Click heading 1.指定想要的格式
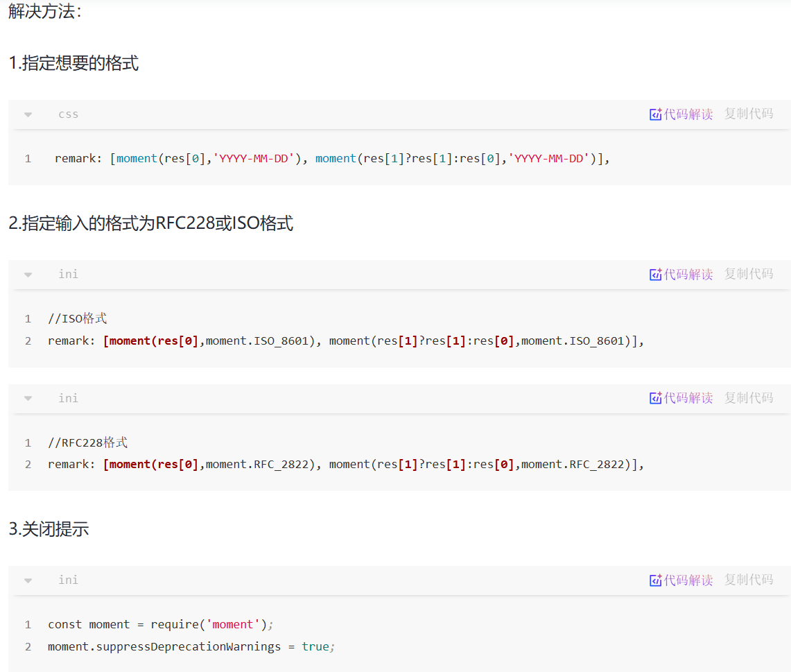This screenshot has height=672, width=791. tap(73, 63)
